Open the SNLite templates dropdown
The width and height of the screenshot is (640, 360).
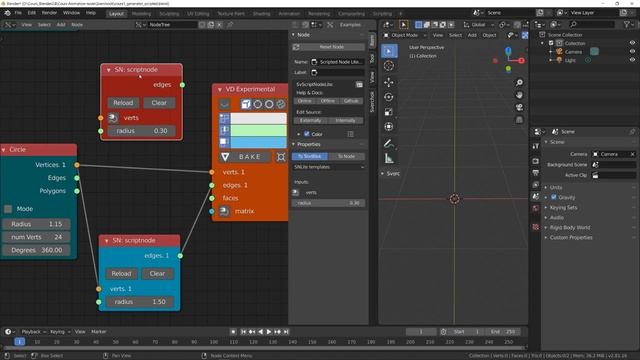329,167
